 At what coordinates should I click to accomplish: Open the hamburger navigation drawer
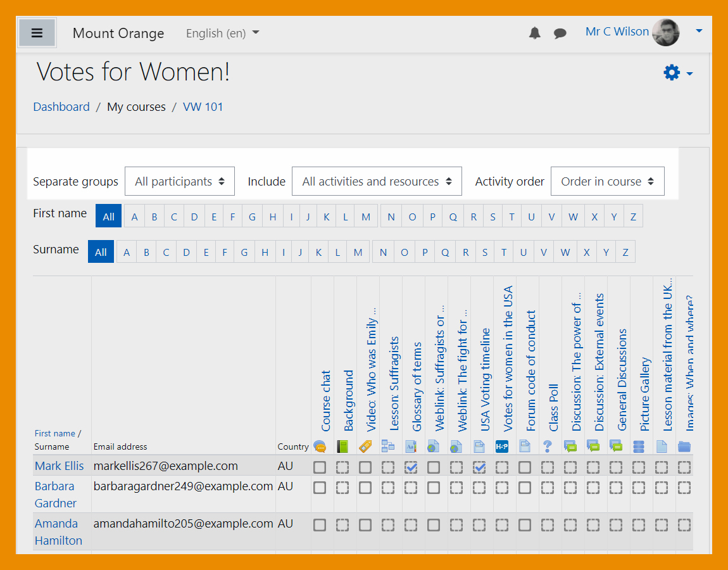(x=37, y=33)
